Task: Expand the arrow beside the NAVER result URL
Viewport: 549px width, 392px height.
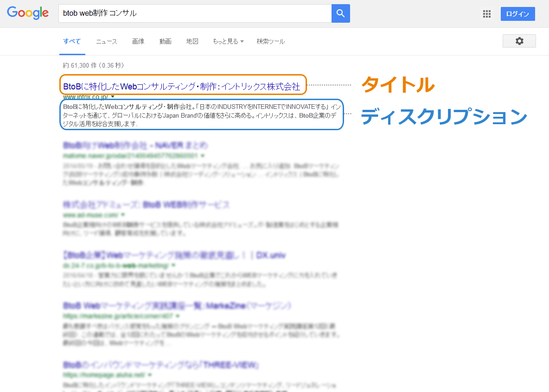Action: [203, 155]
